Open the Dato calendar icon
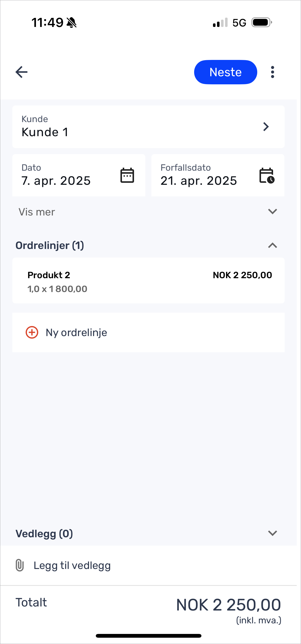301x644 pixels. coord(127,175)
